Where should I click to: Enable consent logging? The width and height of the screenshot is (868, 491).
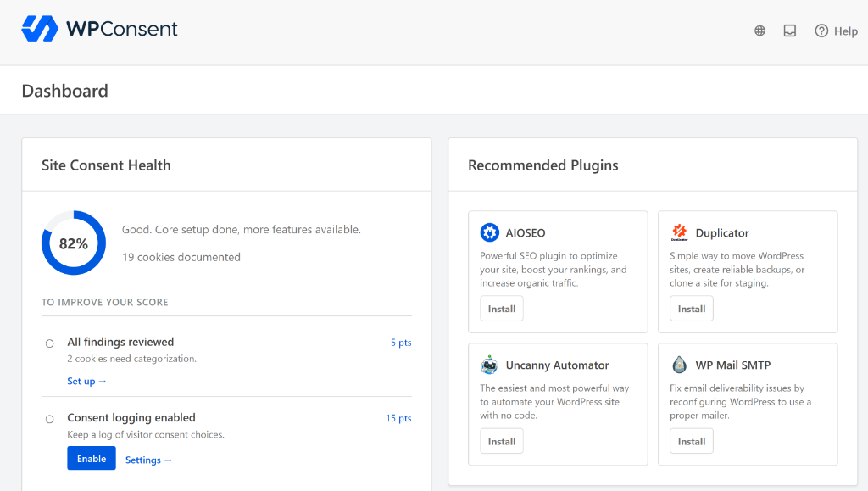coord(92,458)
